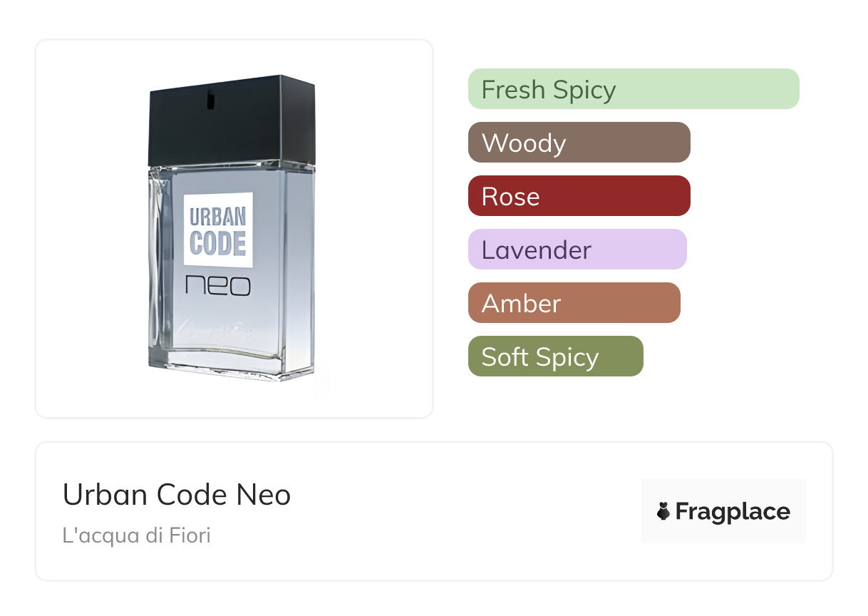Open the Fragplace wordmark link
This screenshot has width=868, height=616.
(x=733, y=512)
